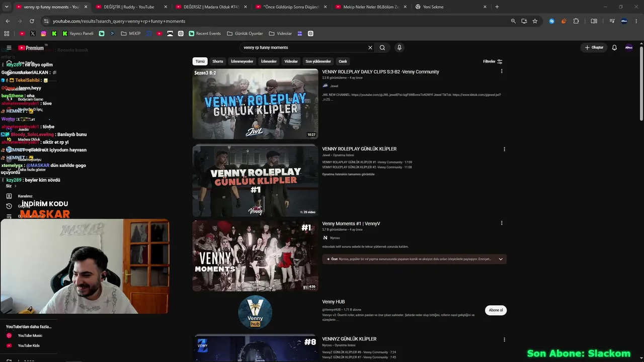Open the Jewel channel link
This screenshot has height=362, width=644.
tap(334, 86)
